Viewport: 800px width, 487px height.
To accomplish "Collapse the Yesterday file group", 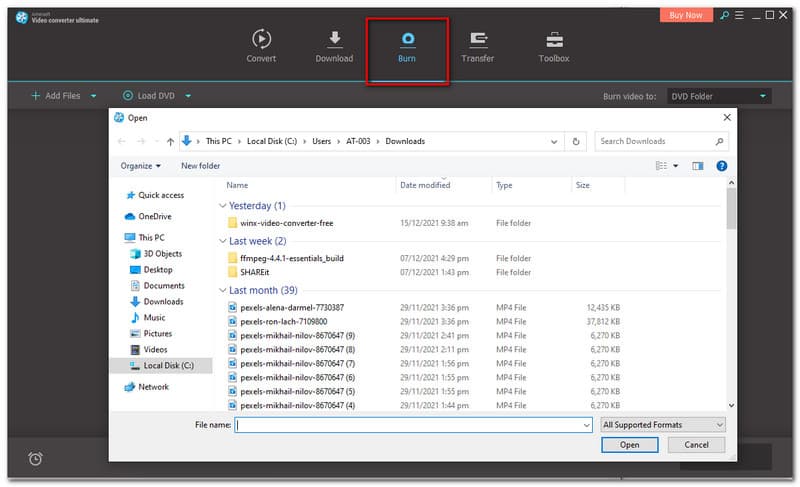I will [x=222, y=206].
